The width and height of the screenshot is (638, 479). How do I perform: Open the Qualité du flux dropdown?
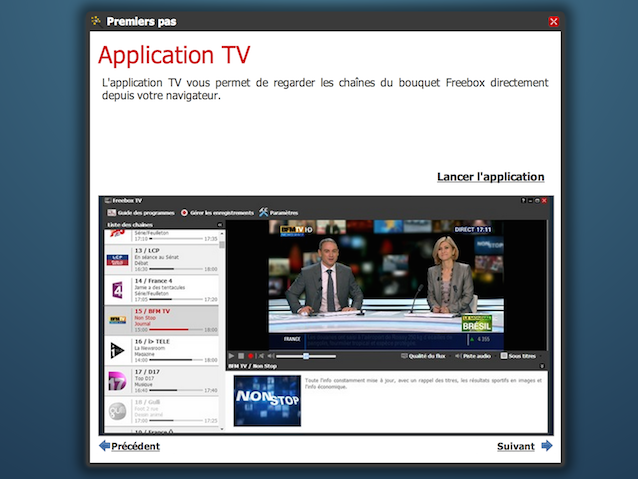(x=423, y=356)
